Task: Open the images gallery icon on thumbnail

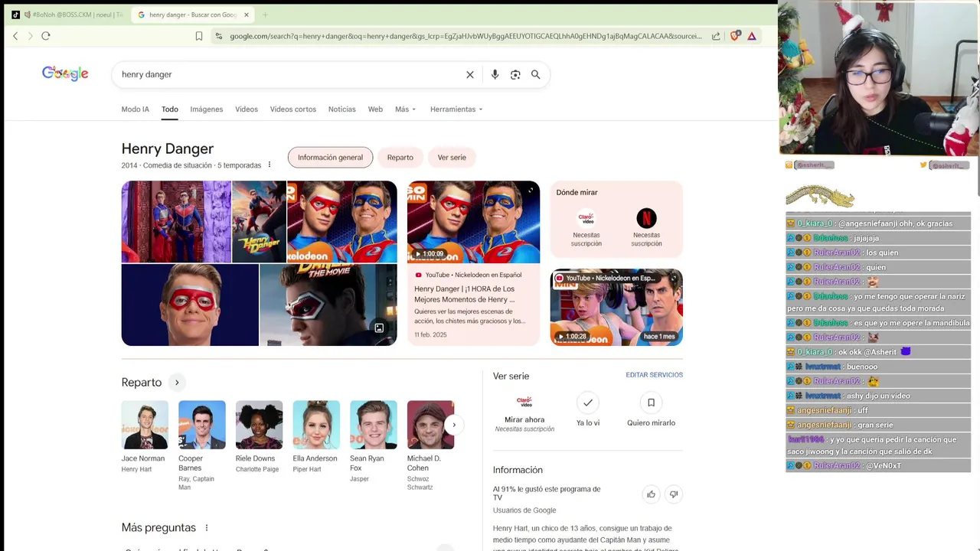Action: (379, 328)
